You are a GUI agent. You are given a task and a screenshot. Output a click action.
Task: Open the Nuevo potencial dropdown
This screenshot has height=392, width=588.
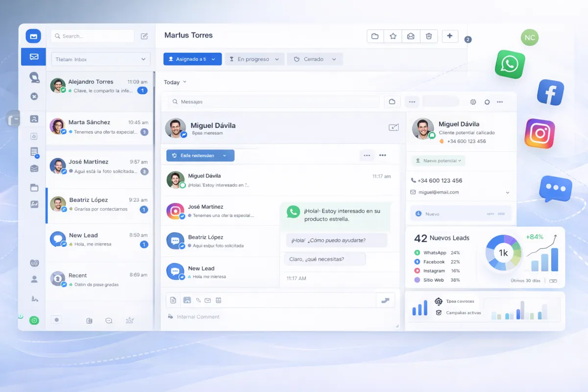click(x=438, y=161)
